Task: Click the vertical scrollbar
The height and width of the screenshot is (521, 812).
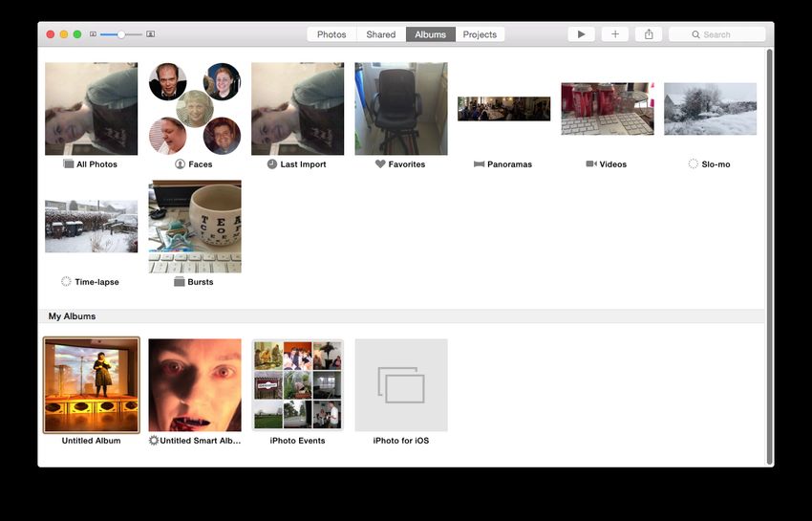Action: point(770,256)
